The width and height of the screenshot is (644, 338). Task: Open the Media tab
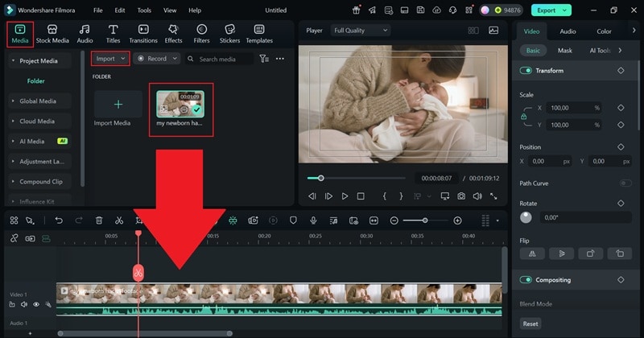pos(19,34)
